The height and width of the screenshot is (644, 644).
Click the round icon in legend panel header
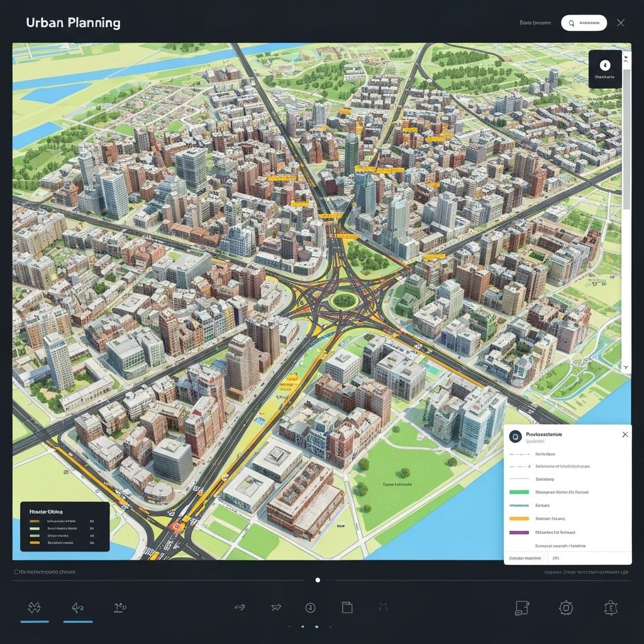pos(515,435)
